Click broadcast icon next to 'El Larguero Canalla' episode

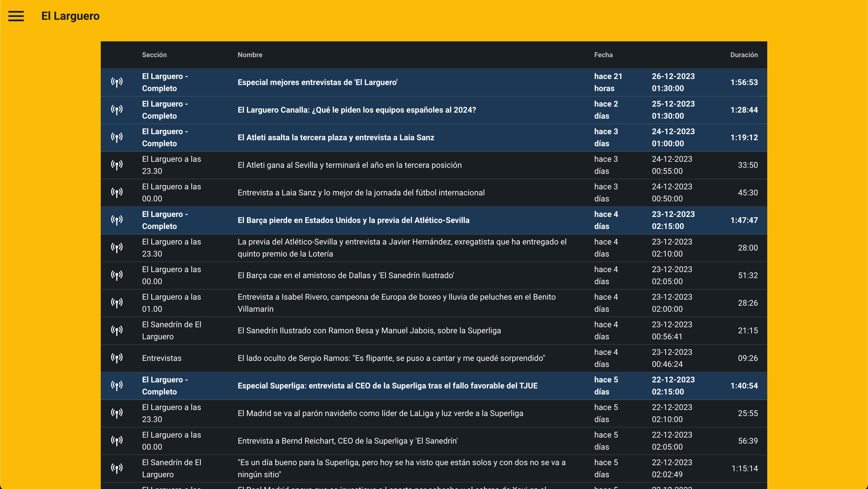click(x=117, y=110)
